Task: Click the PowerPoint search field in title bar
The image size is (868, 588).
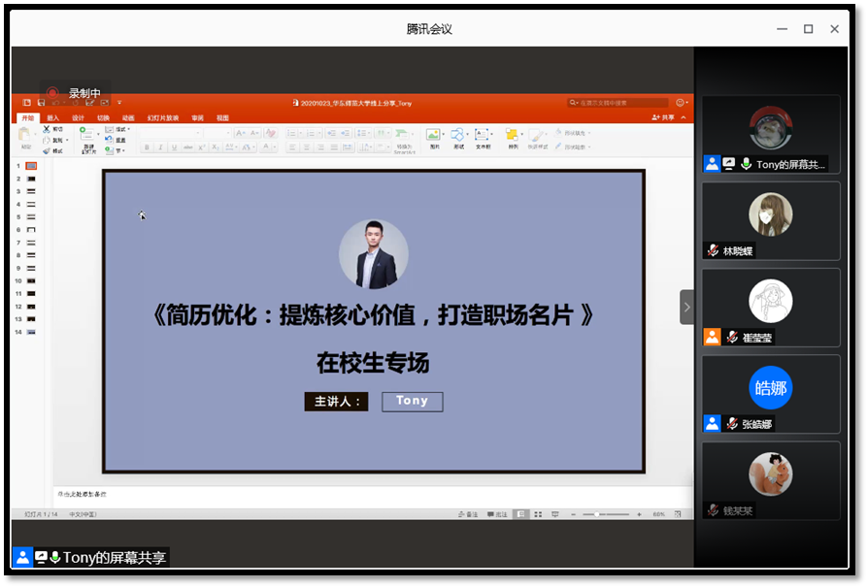Action: (618, 102)
